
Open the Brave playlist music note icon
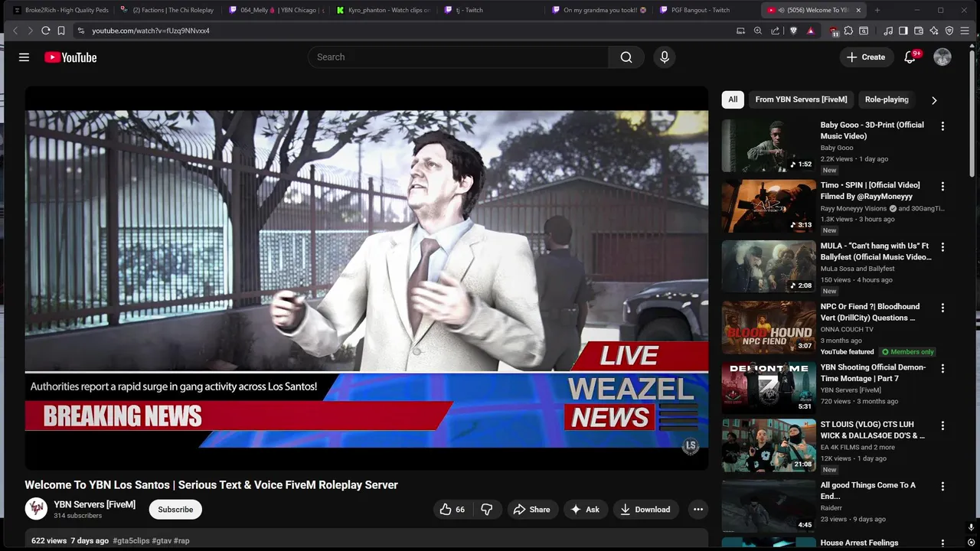pos(888,31)
